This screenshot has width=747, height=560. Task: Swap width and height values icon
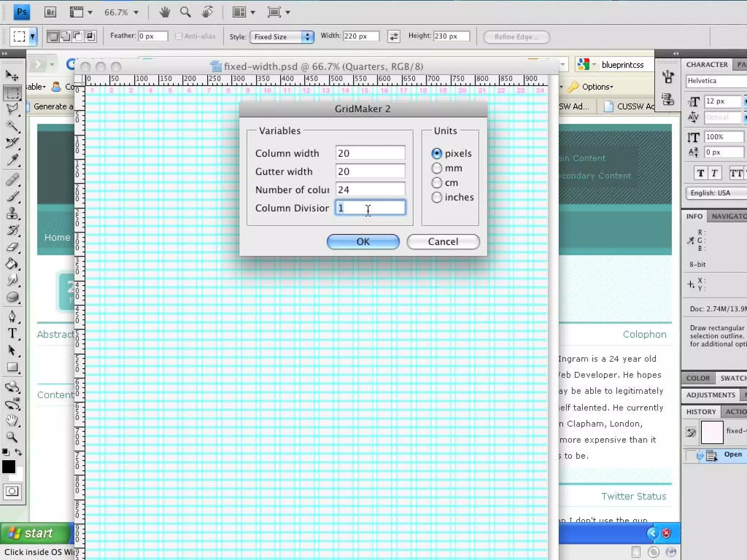[394, 36]
